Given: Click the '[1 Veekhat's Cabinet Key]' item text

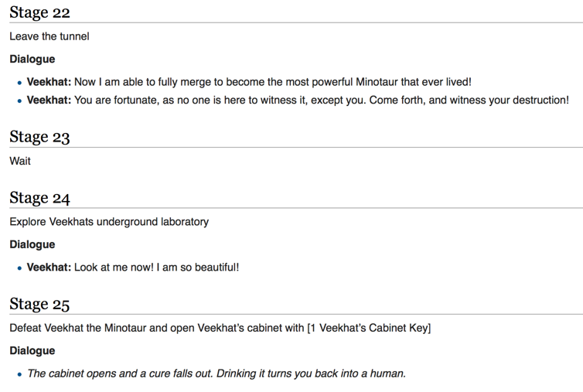Looking at the screenshot, I should 369,328.
